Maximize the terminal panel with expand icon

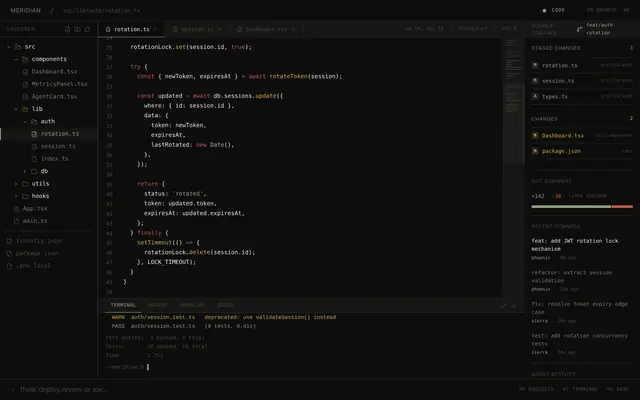(503, 306)
